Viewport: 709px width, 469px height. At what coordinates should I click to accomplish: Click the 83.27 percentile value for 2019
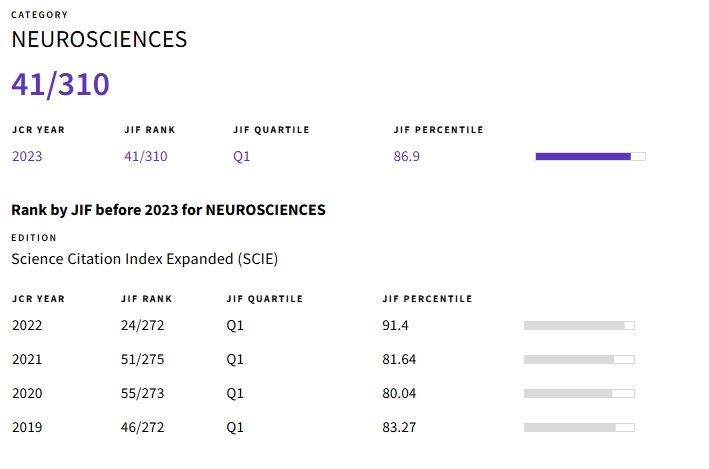pos(399,427)
